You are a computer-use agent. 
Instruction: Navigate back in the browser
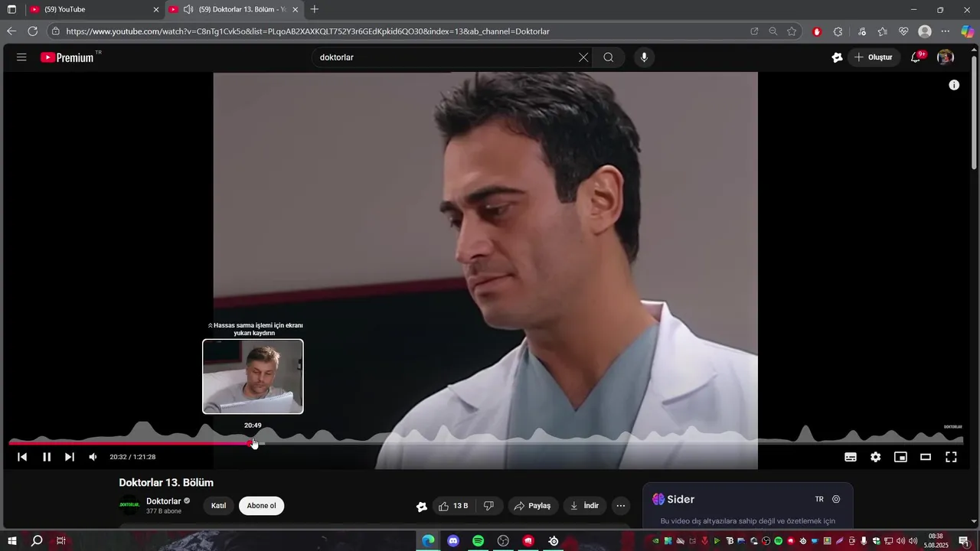(x=11, y=31)
